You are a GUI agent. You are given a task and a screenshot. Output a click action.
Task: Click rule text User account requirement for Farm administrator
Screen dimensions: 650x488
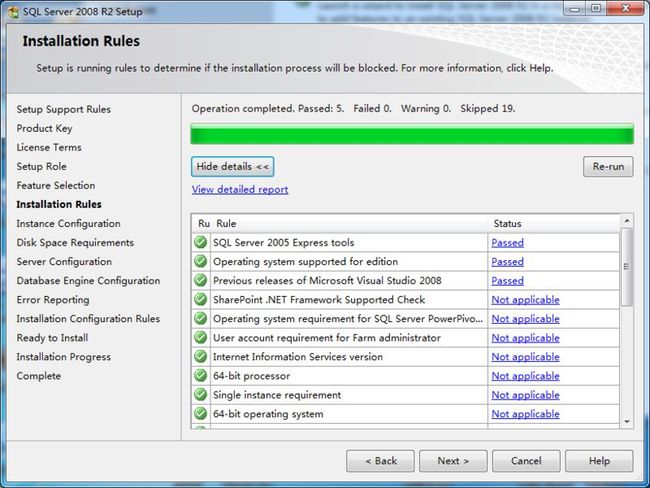coord(327,338)
